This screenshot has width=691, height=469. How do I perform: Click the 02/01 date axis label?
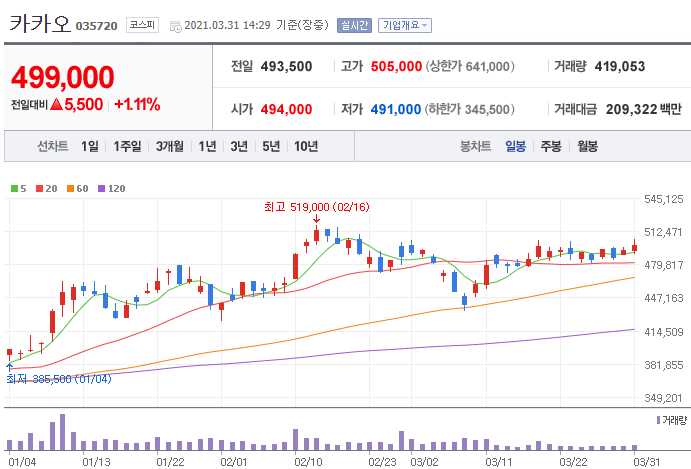tap(234, 462)
